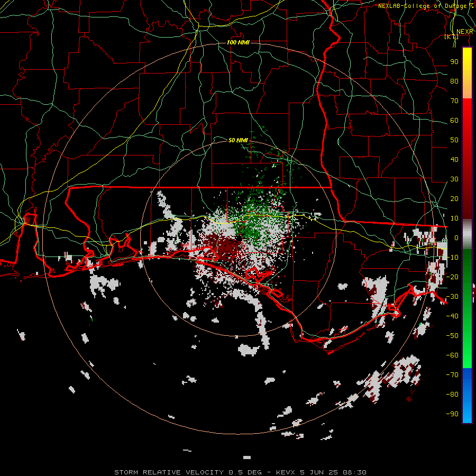Click the NEXR label at top right
Screen dimensions: 476x476
tap(465, 32)
